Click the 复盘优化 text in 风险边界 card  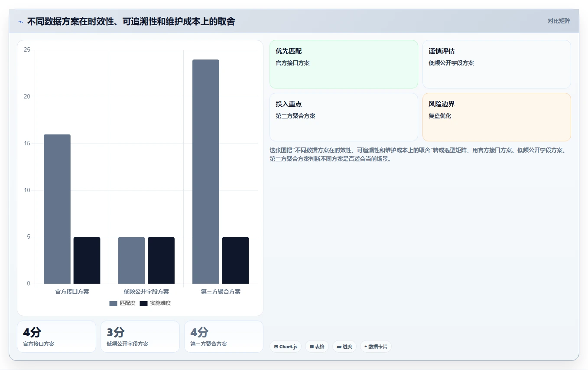point(440,116)
